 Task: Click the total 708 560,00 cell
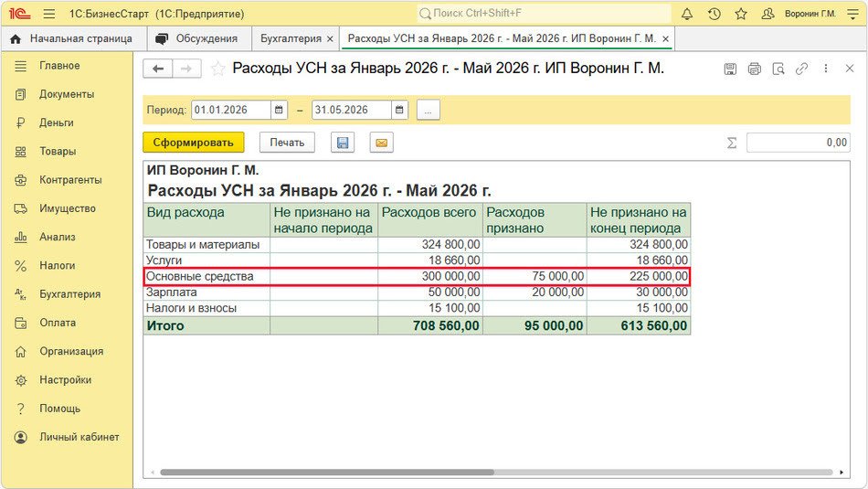(430, 325)
